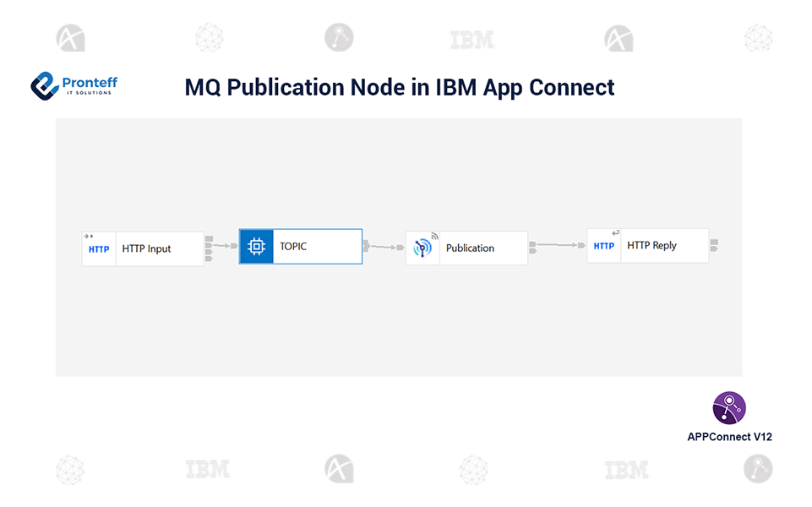Viewport: 812px width, 507px height.
Task: Select the Publication node label
Action: [x=470, y=248]
